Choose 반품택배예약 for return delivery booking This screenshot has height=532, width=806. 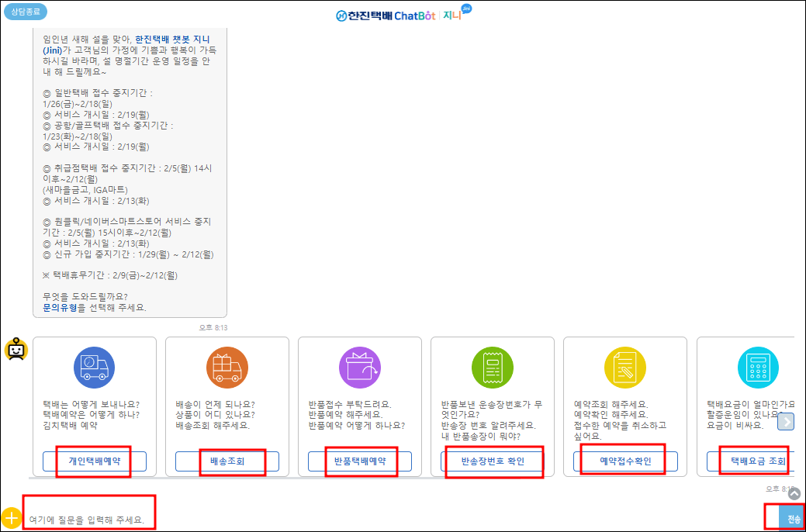tap(360, 460)
